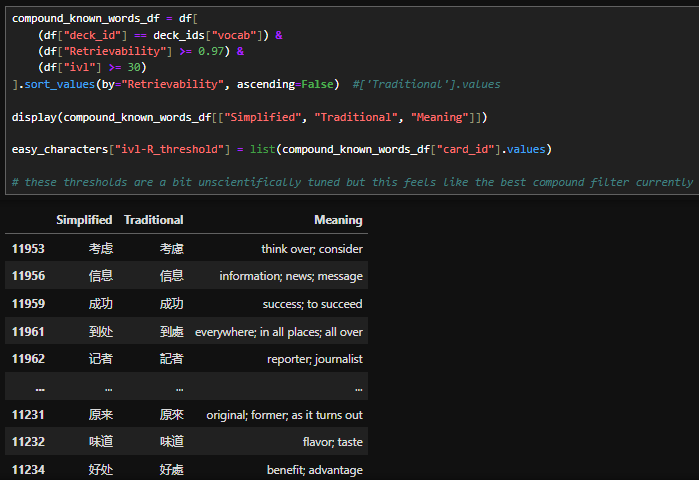This screenshot has width=699, height=480.
Task: Click the ellipsis in the truncated row's index column
Action: point(40,387)
